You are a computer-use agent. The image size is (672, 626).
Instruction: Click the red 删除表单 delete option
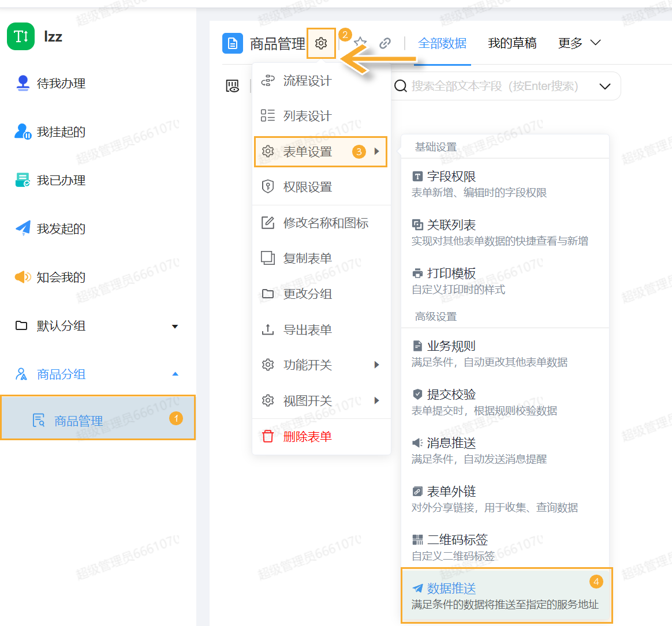306,436
